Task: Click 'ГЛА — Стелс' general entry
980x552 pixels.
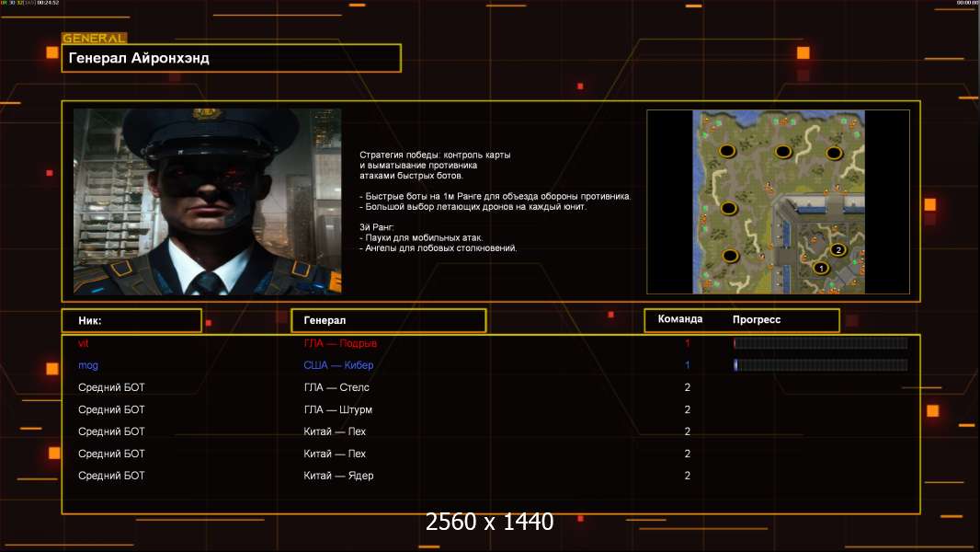Action: (336, 387)
